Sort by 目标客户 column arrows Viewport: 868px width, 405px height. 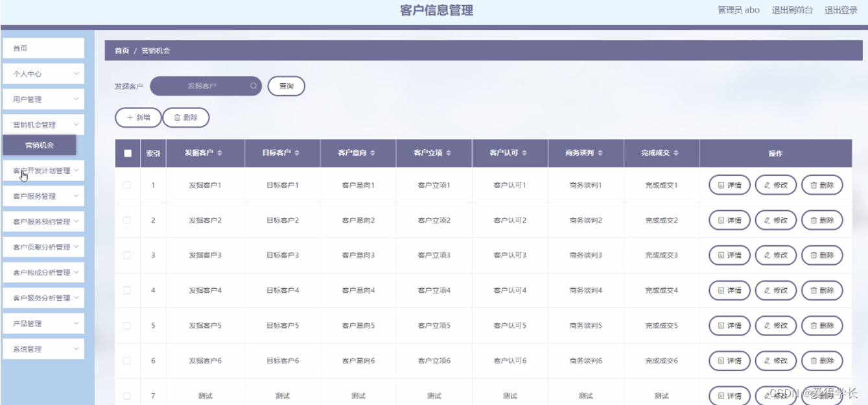point(297,153)
